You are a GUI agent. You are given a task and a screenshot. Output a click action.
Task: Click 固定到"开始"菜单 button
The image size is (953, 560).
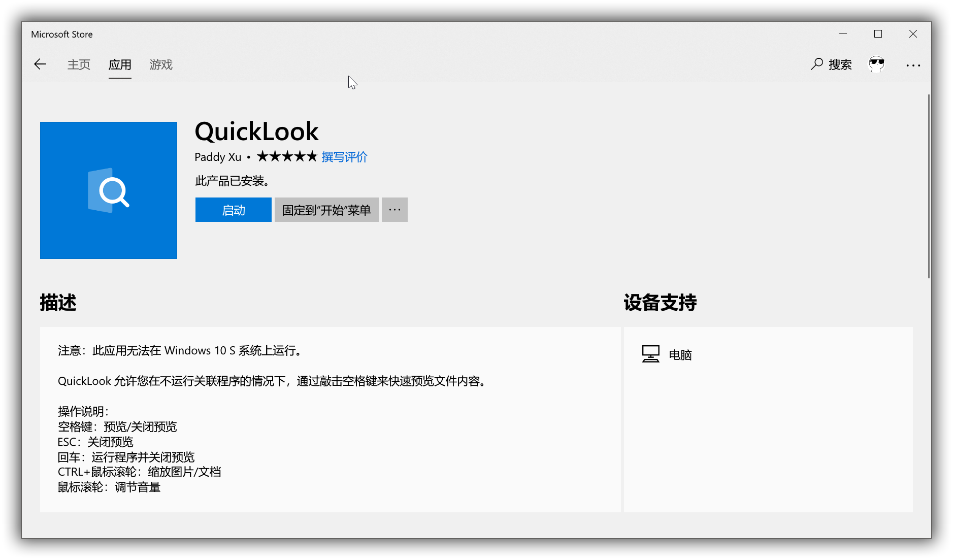[326, 210]
